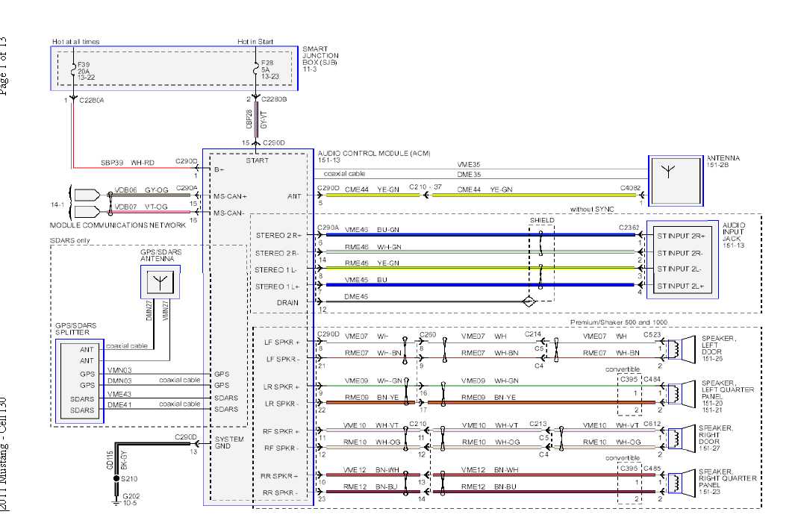The image size is (804, 532).
Task: Click the 'DME41' splitter wire label
Action: pyautogui.click(x=119, y=404)
